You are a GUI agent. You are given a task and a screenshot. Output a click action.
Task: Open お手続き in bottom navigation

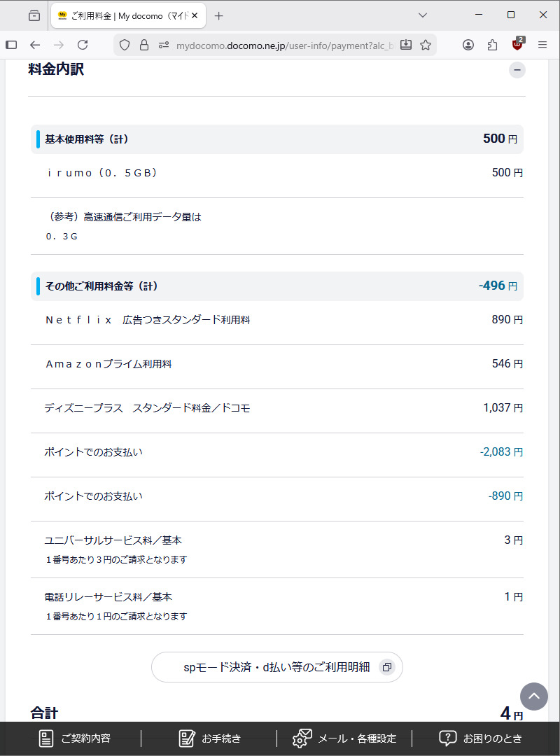coord(210,738)
